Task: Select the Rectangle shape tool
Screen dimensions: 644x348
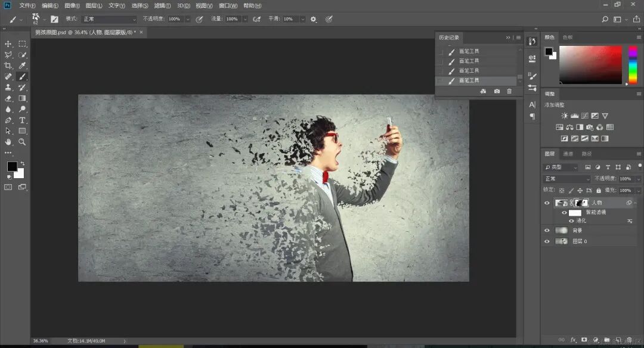Action: (22, 131)
